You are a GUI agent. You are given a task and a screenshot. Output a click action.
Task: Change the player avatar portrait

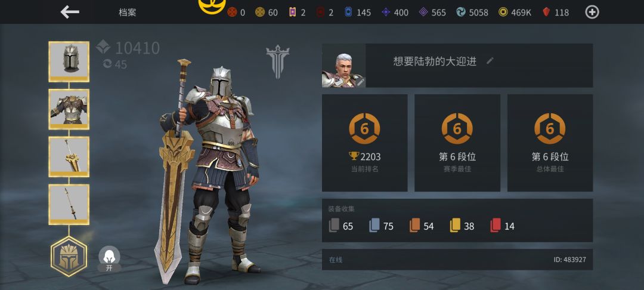coord(343,66)
